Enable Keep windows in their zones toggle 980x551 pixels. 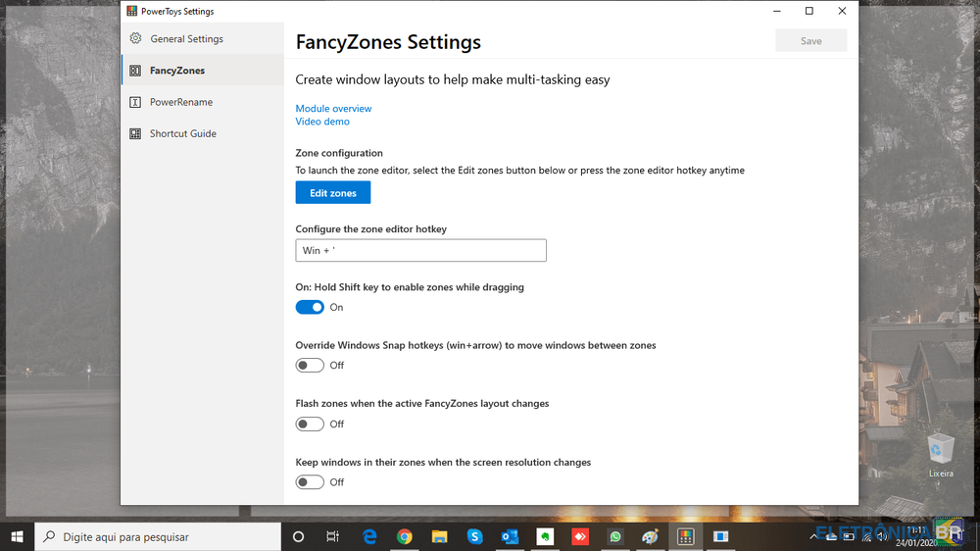tap(310, 482)
